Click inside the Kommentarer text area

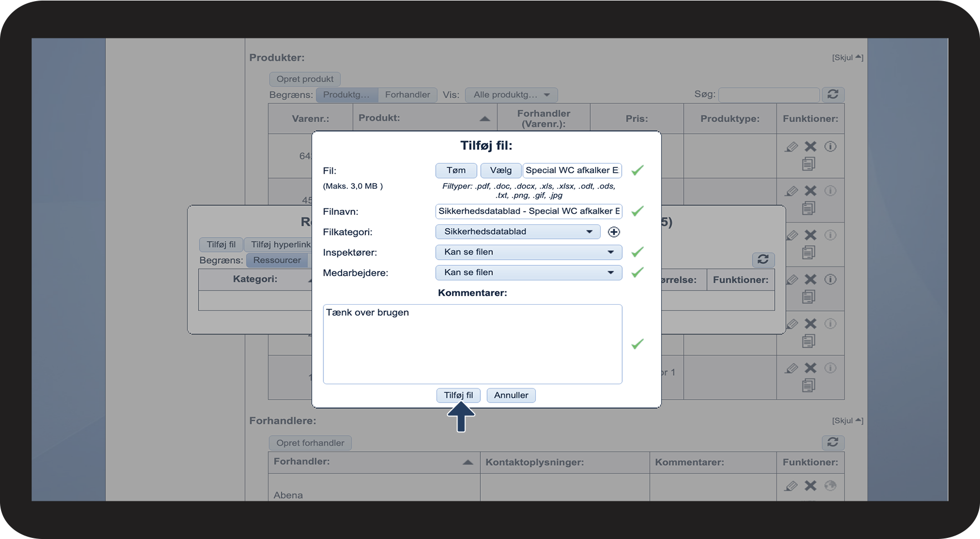coord(472,344)
